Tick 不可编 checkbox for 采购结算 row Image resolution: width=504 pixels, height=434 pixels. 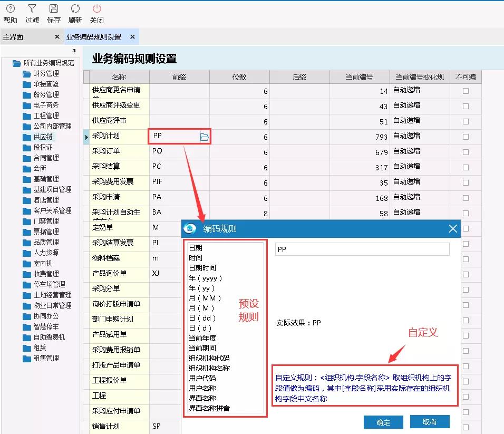pos(466,168)
